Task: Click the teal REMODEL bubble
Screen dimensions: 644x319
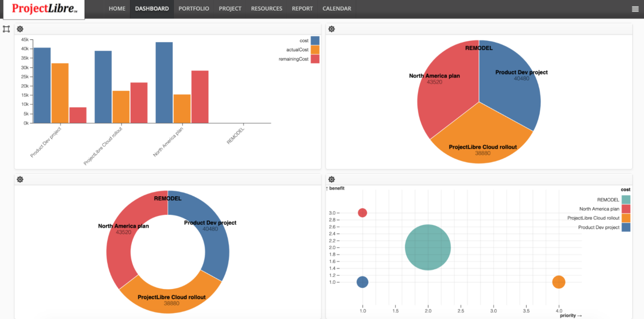Action: (428, 247)
